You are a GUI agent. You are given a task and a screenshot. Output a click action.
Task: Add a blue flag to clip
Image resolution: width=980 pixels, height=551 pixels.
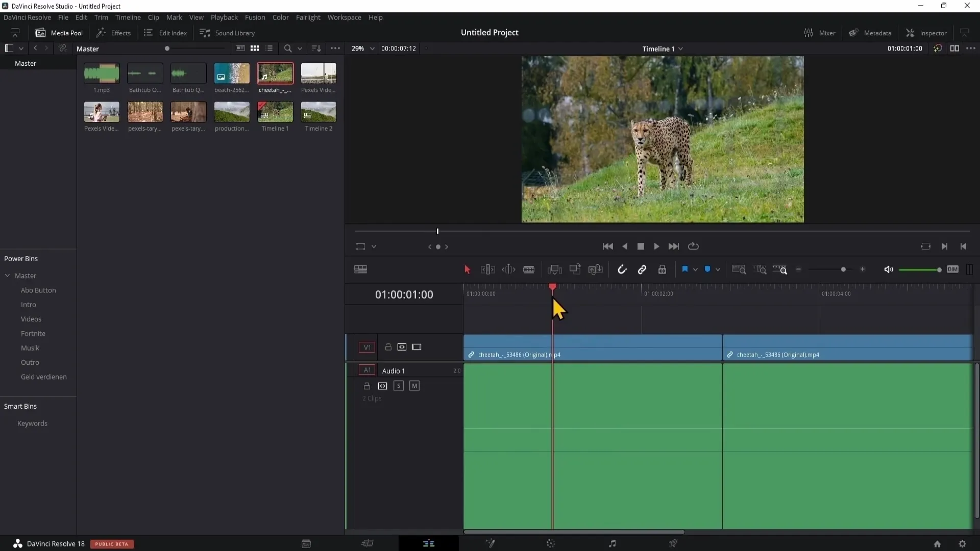coord(685,269)
